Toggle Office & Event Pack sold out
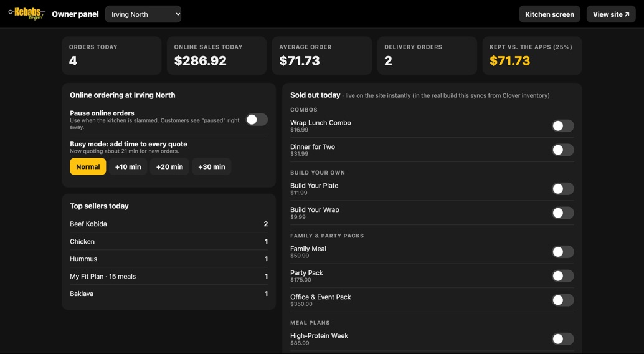Image resolution: width=644 pixels, height=354 pixels. pyautogui.click(x=562, y=300)
